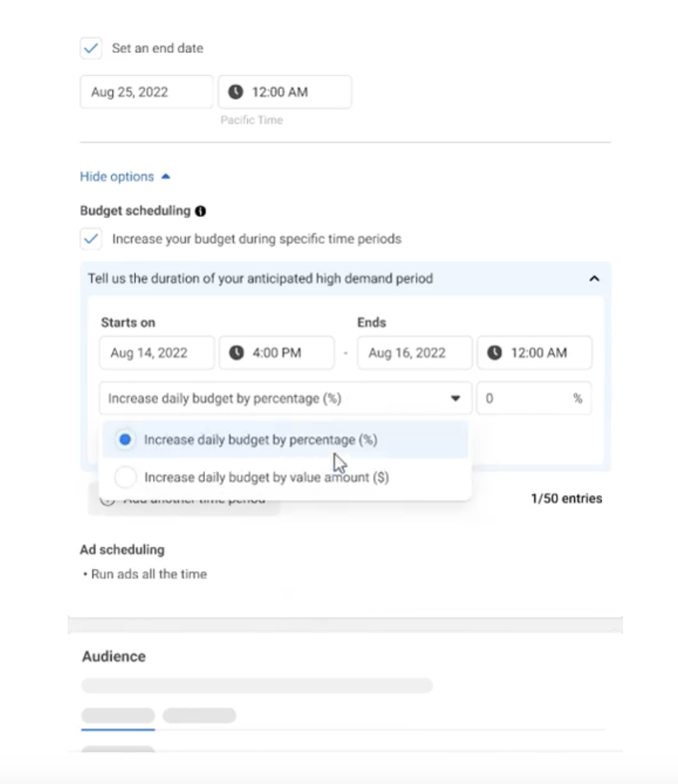Open the Aug 25, 2022 end date field
This screenshot has height=784, width=678.
146,92
